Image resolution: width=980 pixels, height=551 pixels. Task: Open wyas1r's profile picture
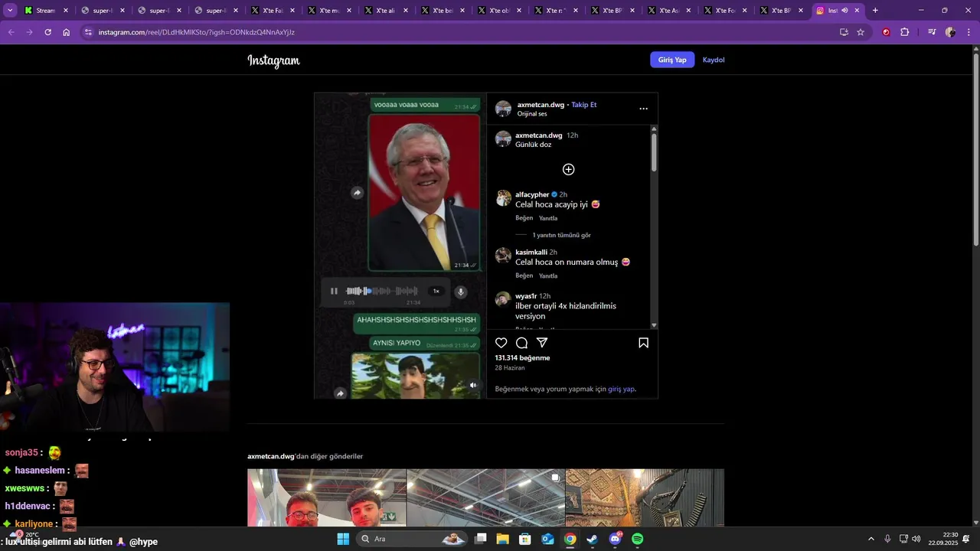[x=503, y=299]
